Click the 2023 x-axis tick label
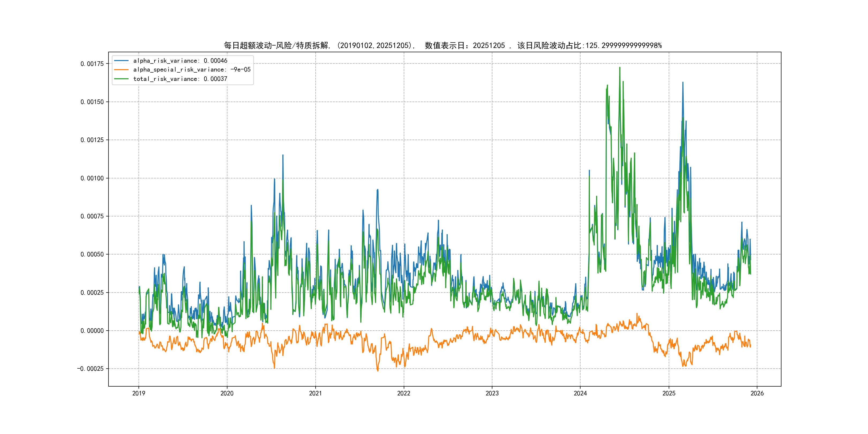 (x=492, y=393)
